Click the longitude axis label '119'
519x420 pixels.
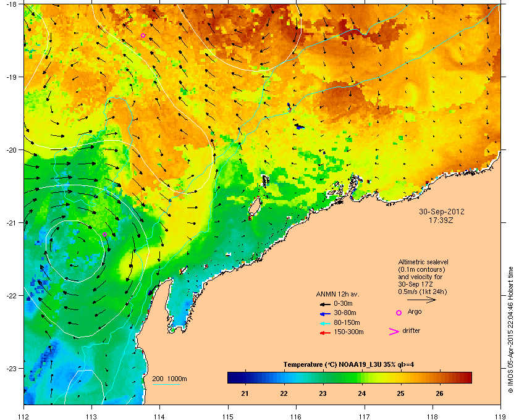(x=500, y=416)
